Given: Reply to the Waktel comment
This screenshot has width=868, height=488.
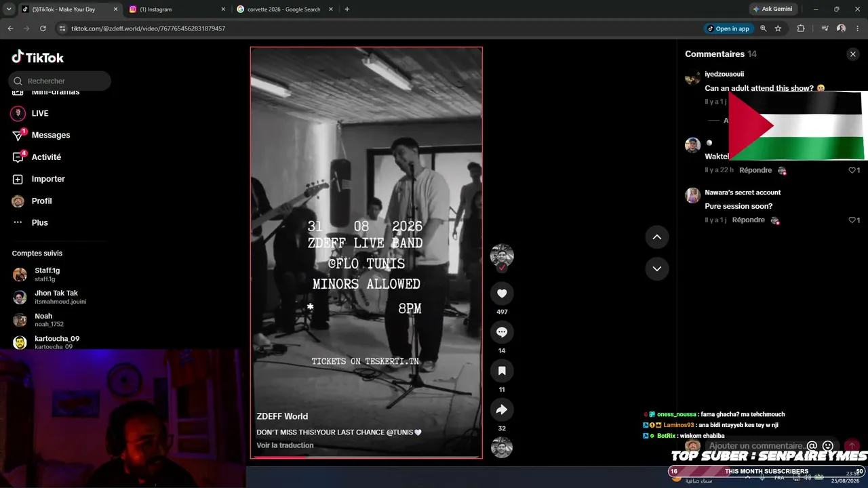Looking at the screenshot, I should point(755,170).
